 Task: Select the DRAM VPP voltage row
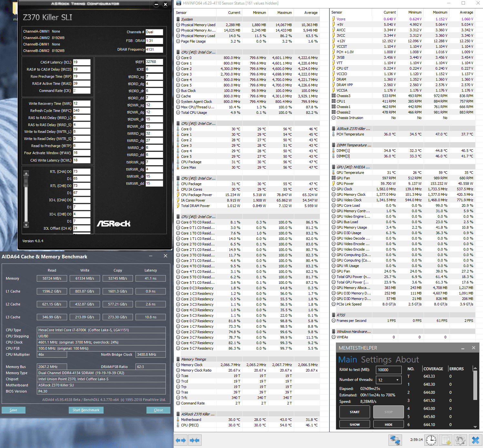[x=403, y=85]
